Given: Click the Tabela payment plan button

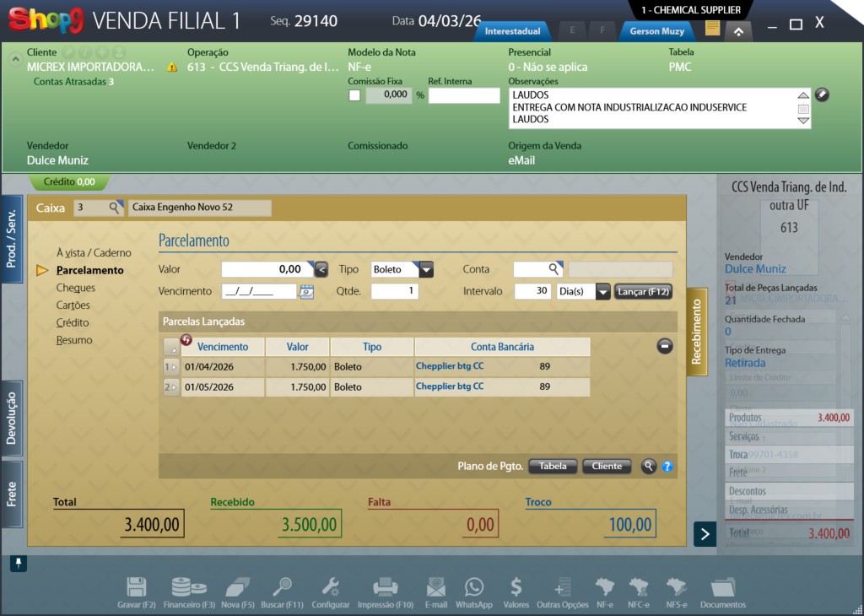Looking at the screenshot, I should tap(553, 466).
